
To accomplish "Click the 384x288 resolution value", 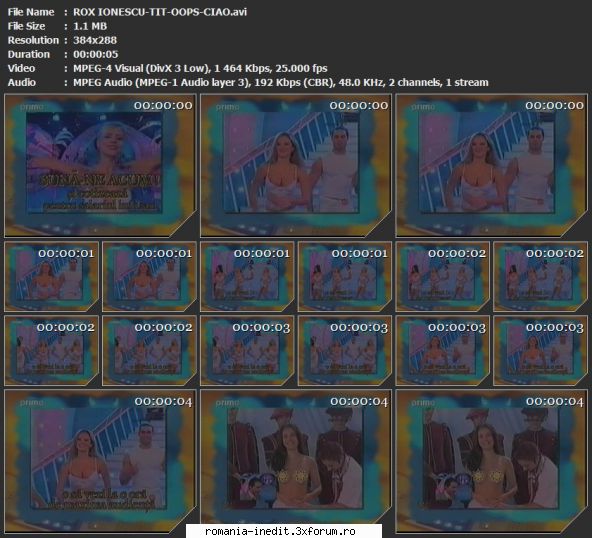I will 95,40.
